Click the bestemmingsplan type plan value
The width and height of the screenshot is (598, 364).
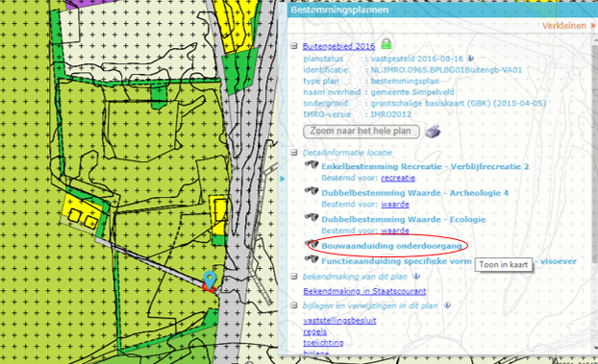(x=405, y=81)
